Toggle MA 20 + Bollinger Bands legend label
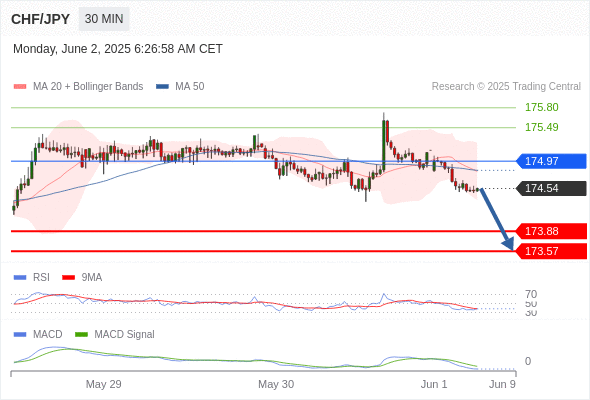Image resolution: width=590 pixels, height=400 pixels. (88, 87)
